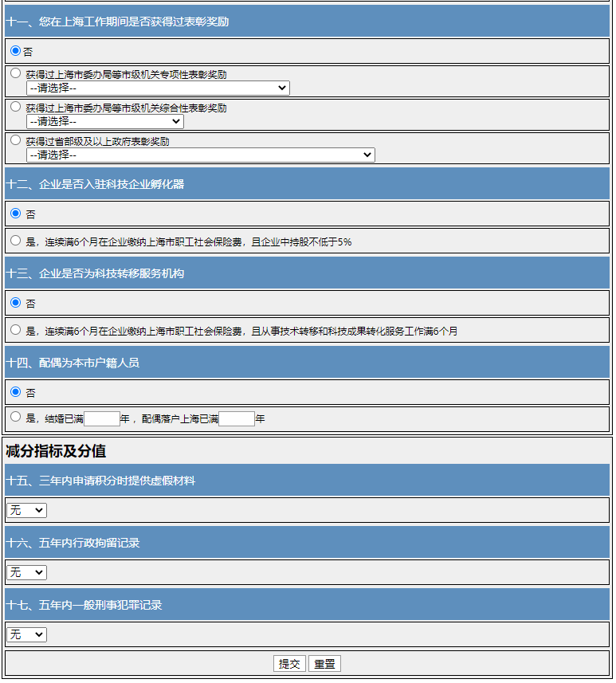Open 省部级表彰奖励 请选择 dropdown
Image resolution: width=616 pixels, height=683 pixels.
[x=201, y=155]
